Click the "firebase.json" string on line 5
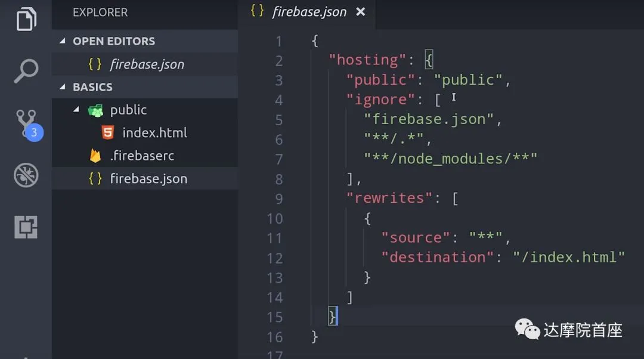This screenshot has width=644, height=359. (429, 119)
